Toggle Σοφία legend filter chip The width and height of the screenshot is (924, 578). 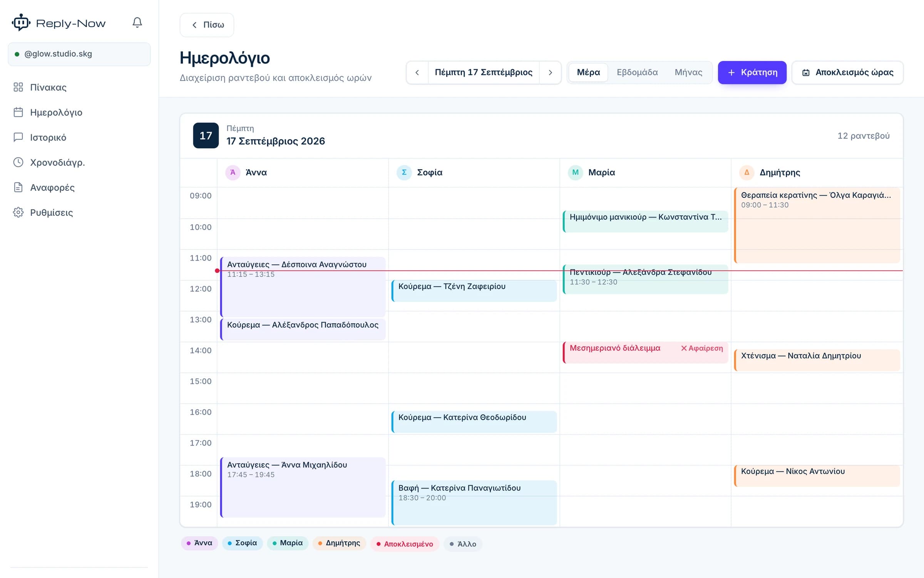[x=242, y=543]
